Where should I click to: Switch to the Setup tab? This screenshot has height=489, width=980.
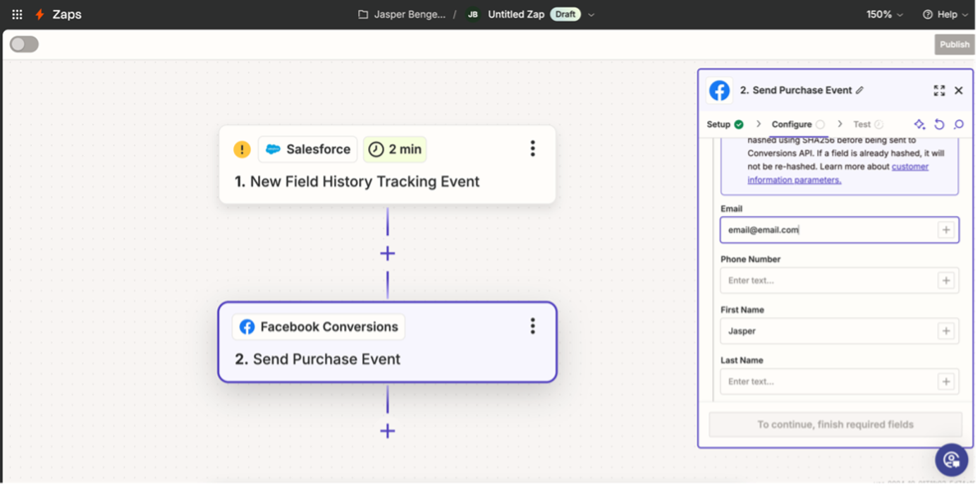pyautogui.click(x=725, y=124)
